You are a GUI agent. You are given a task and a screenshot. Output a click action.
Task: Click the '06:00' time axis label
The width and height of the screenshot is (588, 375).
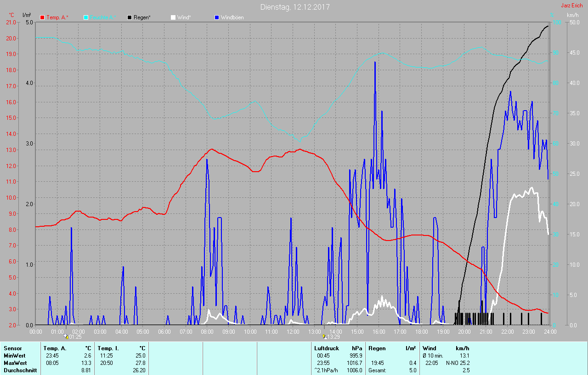164,331
